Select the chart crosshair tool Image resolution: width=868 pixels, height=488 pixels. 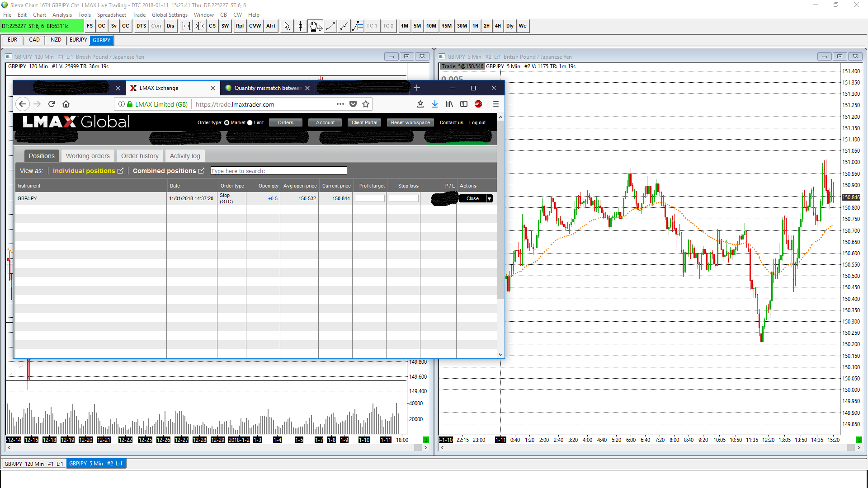tap(301, 26)
